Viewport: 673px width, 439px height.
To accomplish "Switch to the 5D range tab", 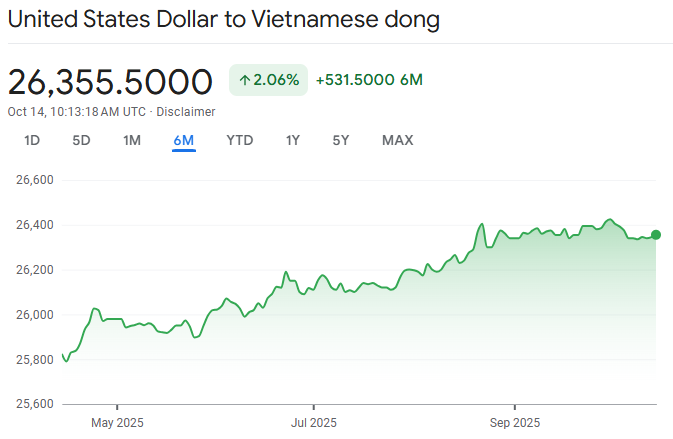I will tap(81, 140).
